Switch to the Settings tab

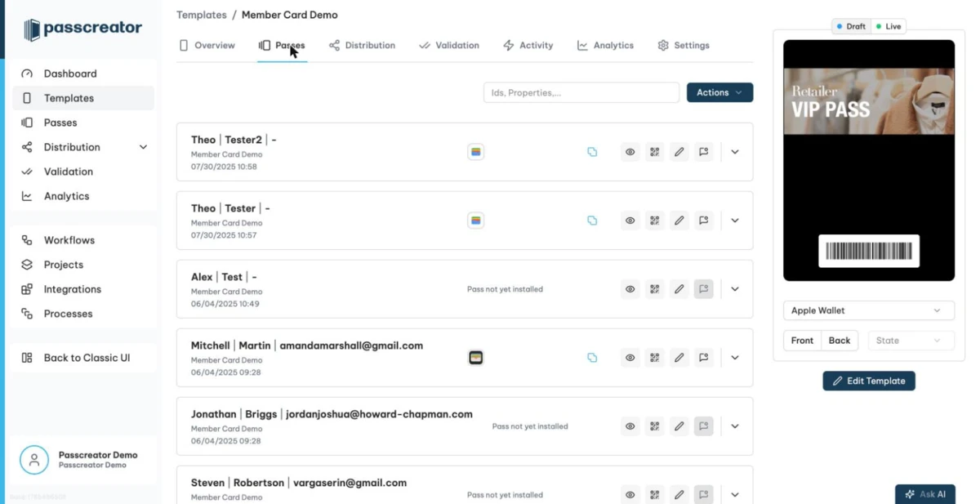[x=684, y=46]
